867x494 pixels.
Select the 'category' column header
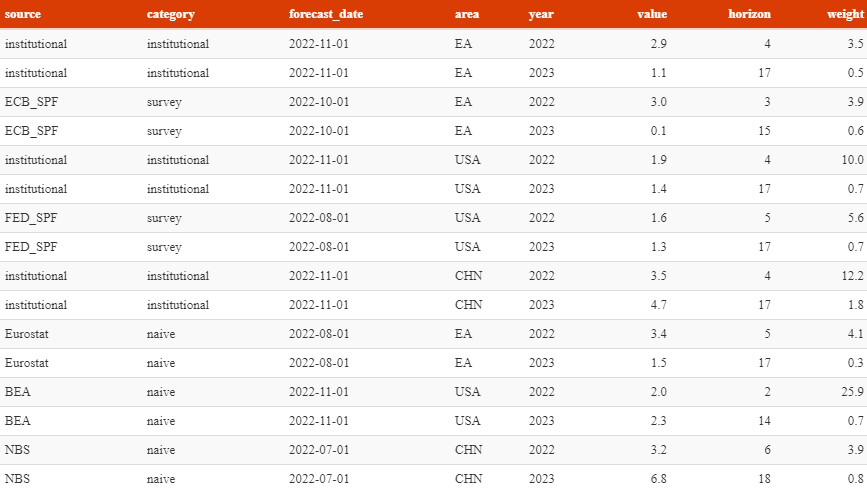170,14
